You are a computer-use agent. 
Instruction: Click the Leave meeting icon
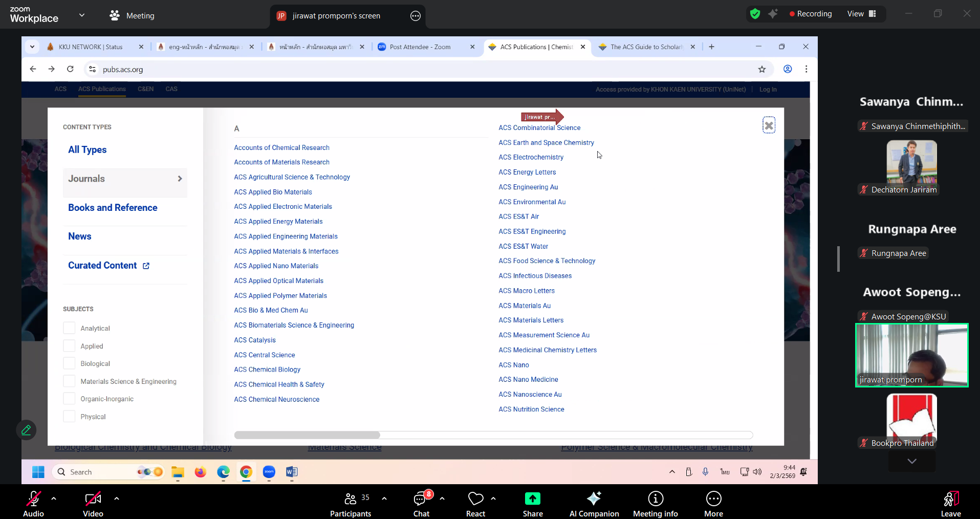click(x=950, y=499)
